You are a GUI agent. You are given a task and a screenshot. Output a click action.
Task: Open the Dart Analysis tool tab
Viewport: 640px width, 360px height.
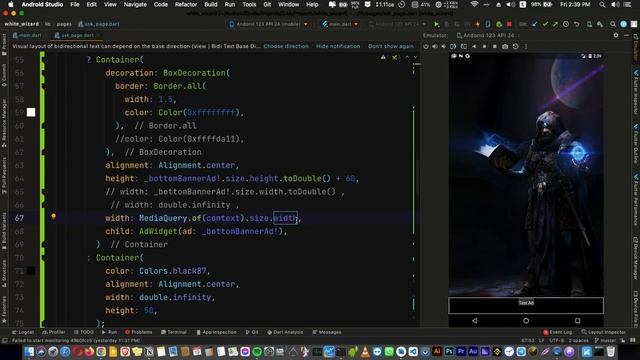click(285, 332)
